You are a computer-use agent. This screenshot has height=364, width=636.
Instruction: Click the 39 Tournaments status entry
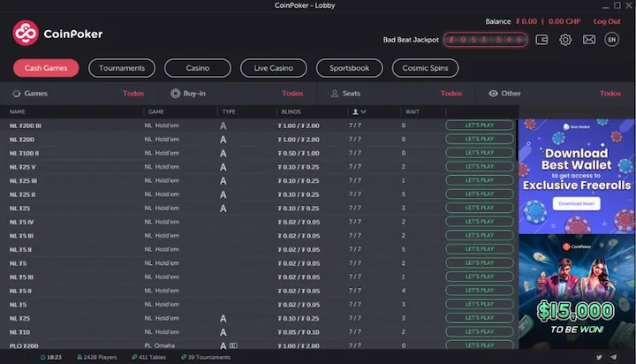point(206,358)
